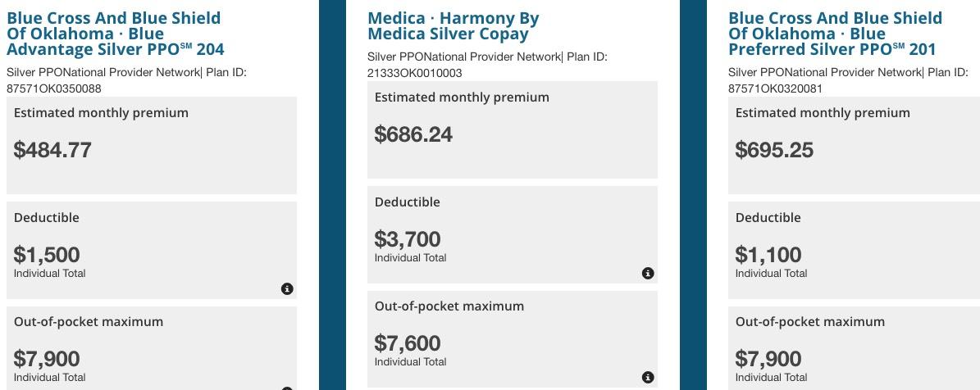Image resolution: width=980 pixels, height=390 pixels.
Task: Select the $3,700 deductible amount
Action: click(x=408, y=239)
